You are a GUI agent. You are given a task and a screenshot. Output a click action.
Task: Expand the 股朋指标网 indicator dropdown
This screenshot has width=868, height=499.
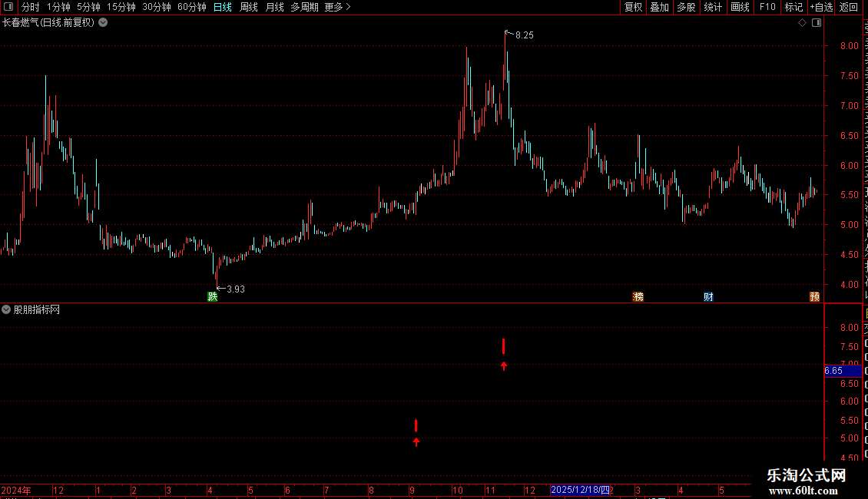6,310
